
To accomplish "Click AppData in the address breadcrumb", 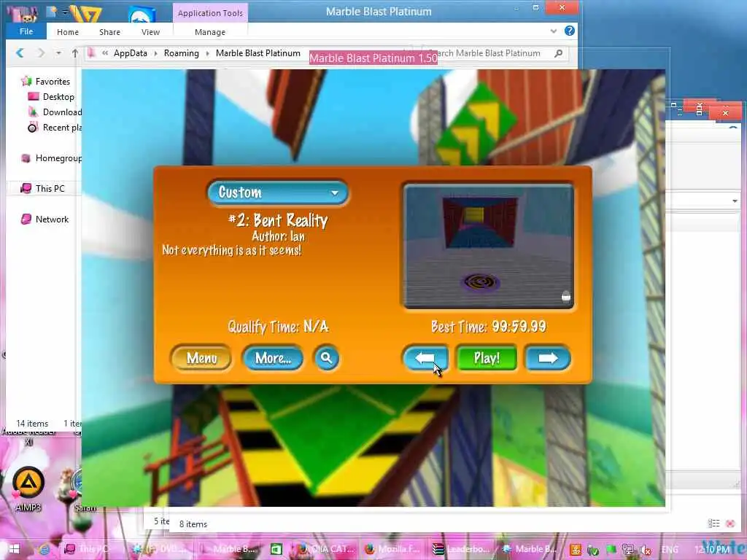I will pyautogui.click(x=130, y=53).
